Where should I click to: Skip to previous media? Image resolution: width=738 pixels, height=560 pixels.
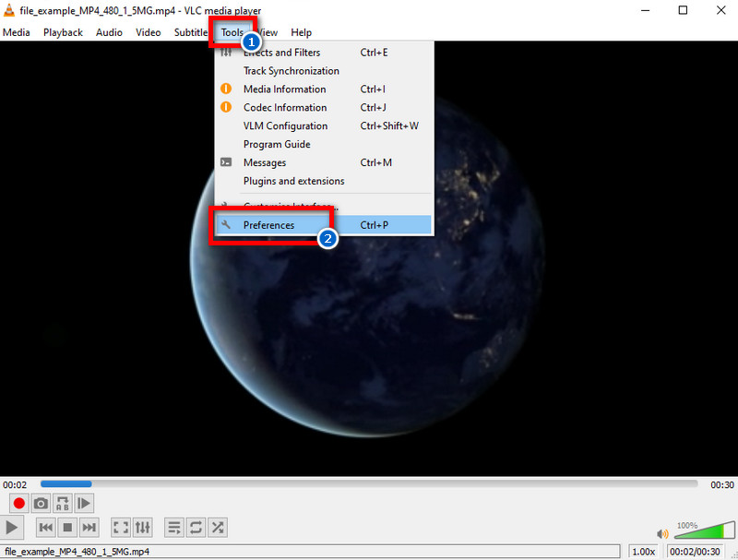[x=45, y=528]
